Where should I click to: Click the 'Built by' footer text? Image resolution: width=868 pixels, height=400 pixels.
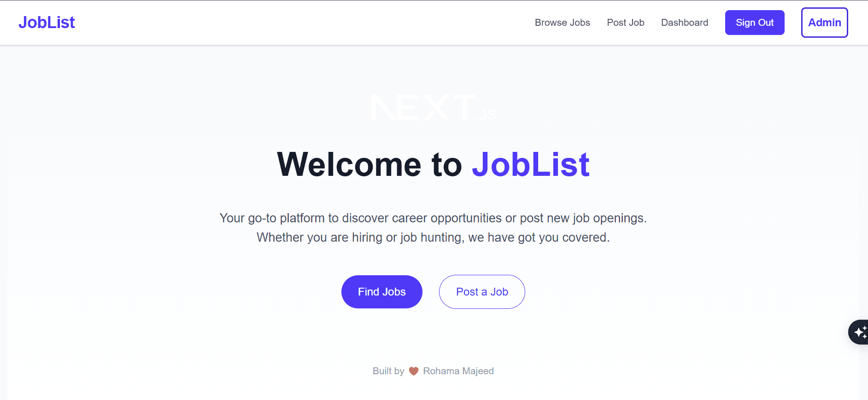coord(388,371)
